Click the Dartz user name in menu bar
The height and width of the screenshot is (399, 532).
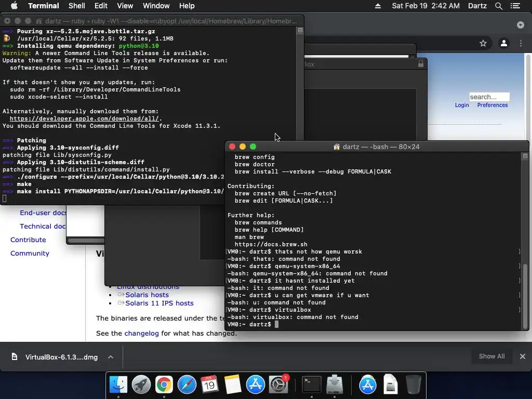tap(477, 6)
